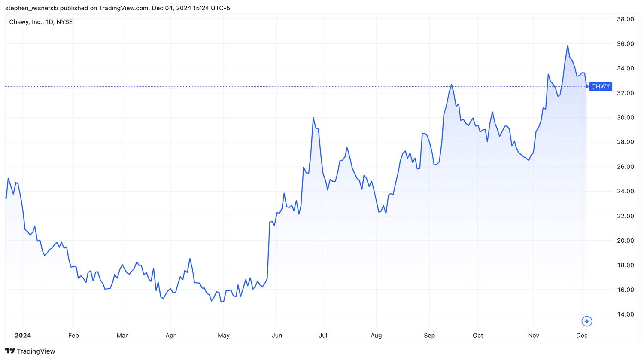This screenshot has height=360, width=644.
Task: Click the 38.00 price axis label
Action: [626, 19]
